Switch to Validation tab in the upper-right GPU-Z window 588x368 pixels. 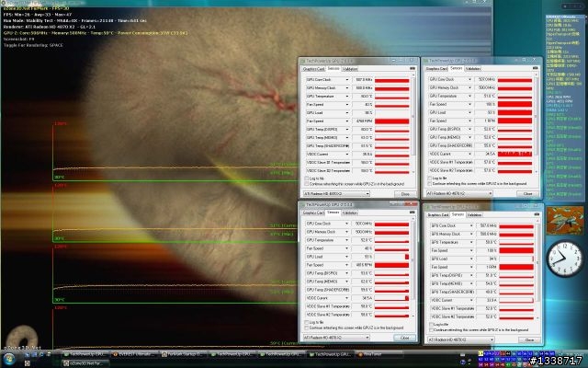point(472,69)
